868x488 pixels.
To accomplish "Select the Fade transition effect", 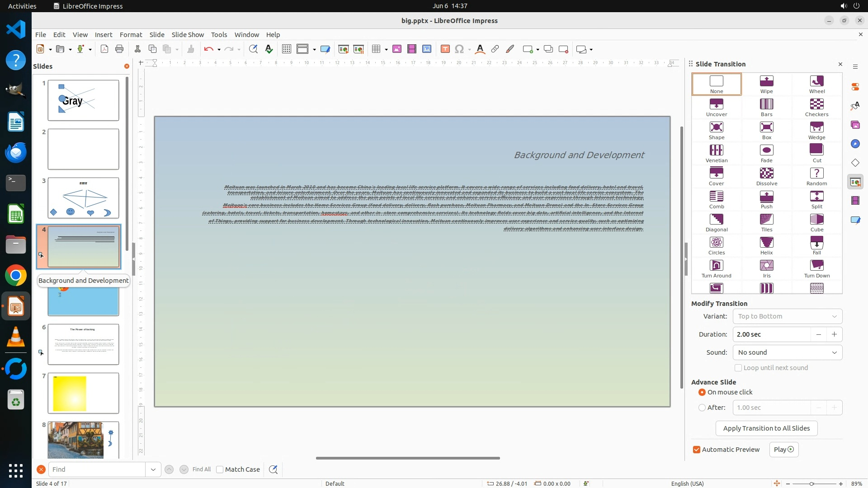I will [766, 153].
